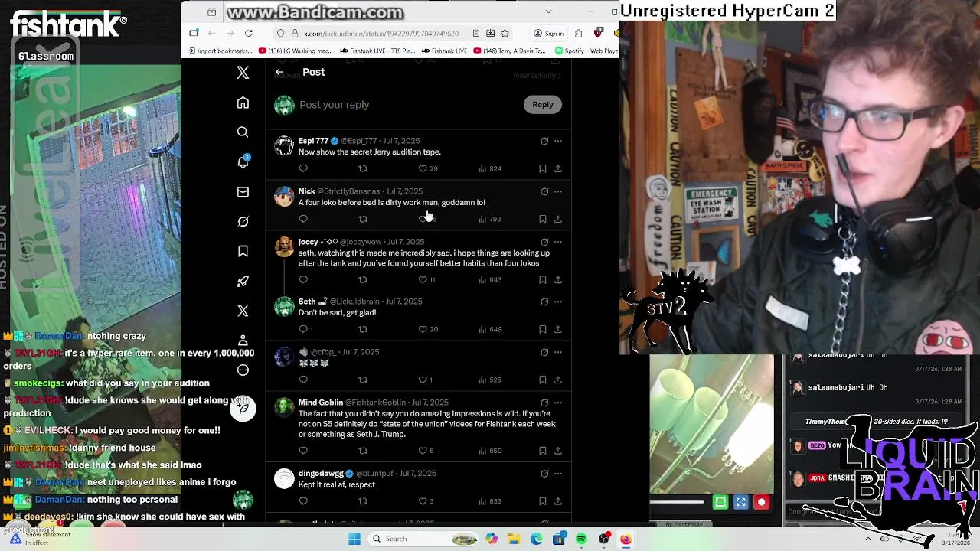
Task: Open Mind_Goblin's profile name link
Action: pos(321,403)
